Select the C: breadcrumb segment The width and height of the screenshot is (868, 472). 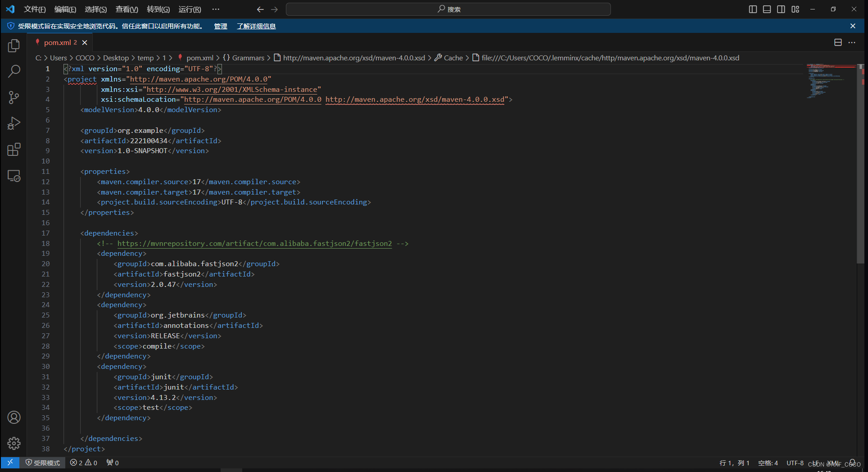pyautogui.click(x=38, y=58)
